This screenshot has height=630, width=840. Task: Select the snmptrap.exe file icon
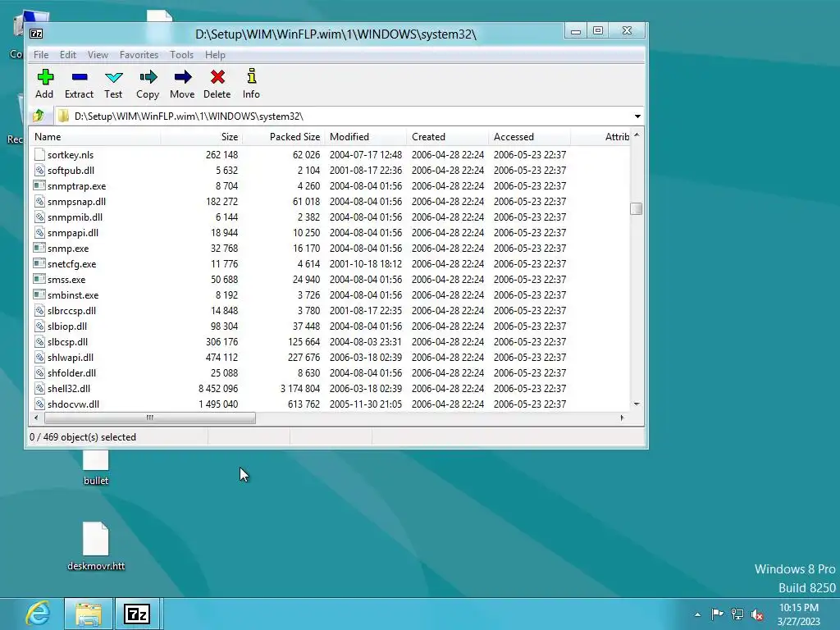(x=39, y=186)
